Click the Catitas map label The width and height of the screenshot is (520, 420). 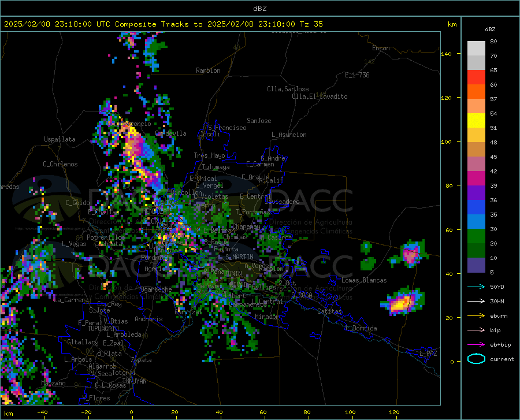pos(330,311)
